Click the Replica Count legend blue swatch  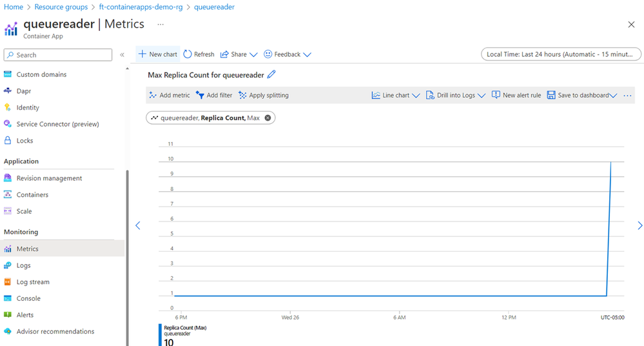click(160, 335)
